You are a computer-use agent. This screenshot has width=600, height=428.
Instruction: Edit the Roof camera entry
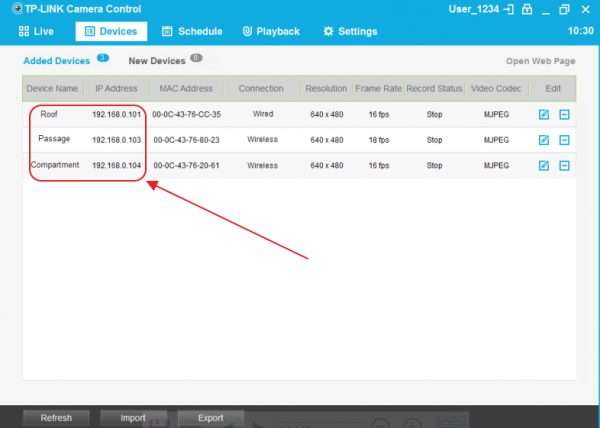(x=544, y=114)
